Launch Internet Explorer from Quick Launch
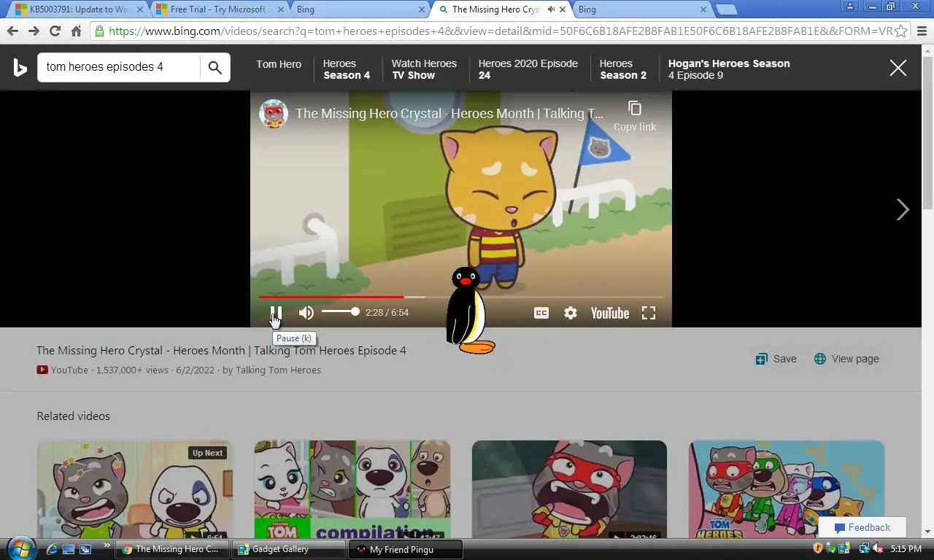Screen dimensions: 934x560 (52, 549)
